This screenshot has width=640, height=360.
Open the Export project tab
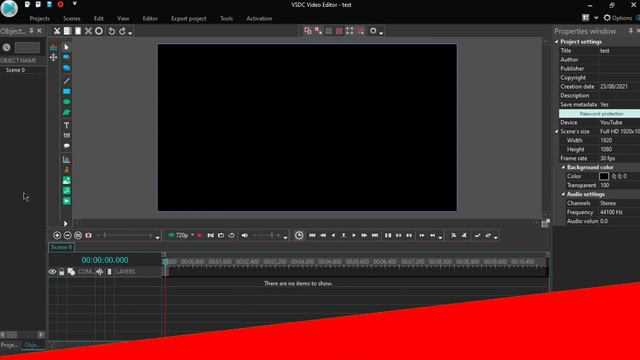point(189,18)
